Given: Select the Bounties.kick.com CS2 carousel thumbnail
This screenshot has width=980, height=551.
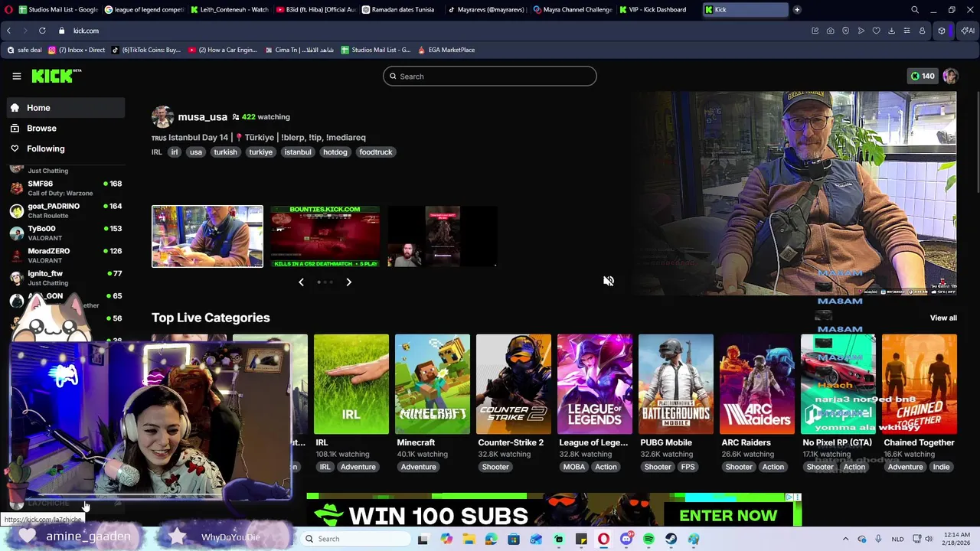Looking at the screenshot, I should pos(325,236).
